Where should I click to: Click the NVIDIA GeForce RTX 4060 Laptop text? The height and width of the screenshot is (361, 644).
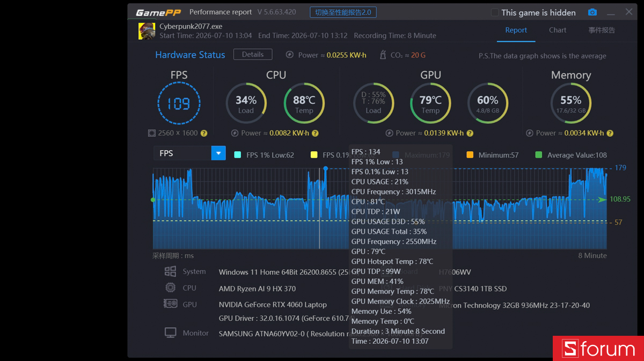pos(273,305)
